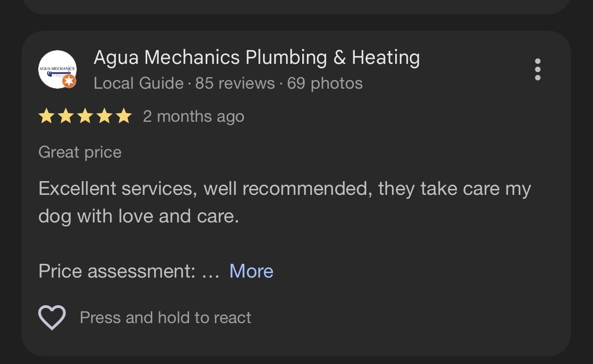Expand the review with the More link

(x=251, y=271)
